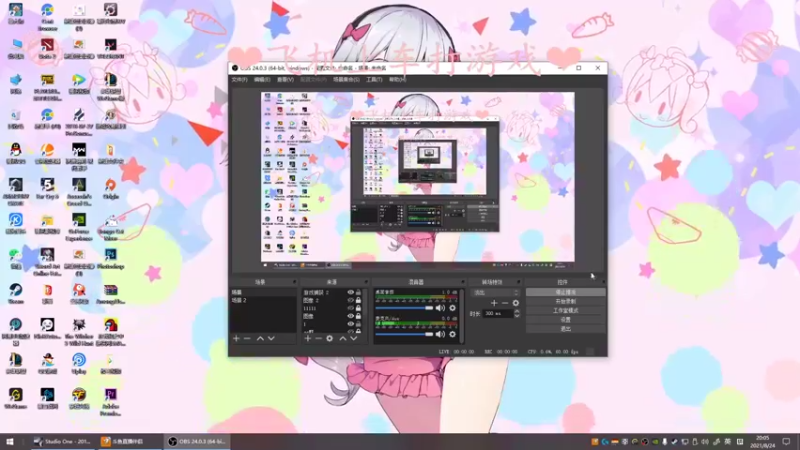Increase transition duration with up arrow
Viewport: 800px width, 450px height.
[x=517, y=311]
